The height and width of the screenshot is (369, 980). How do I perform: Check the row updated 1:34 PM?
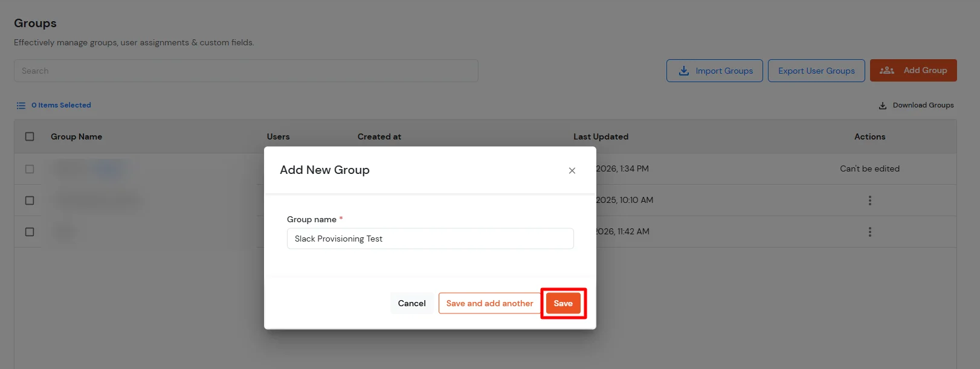tap(30, 169)
